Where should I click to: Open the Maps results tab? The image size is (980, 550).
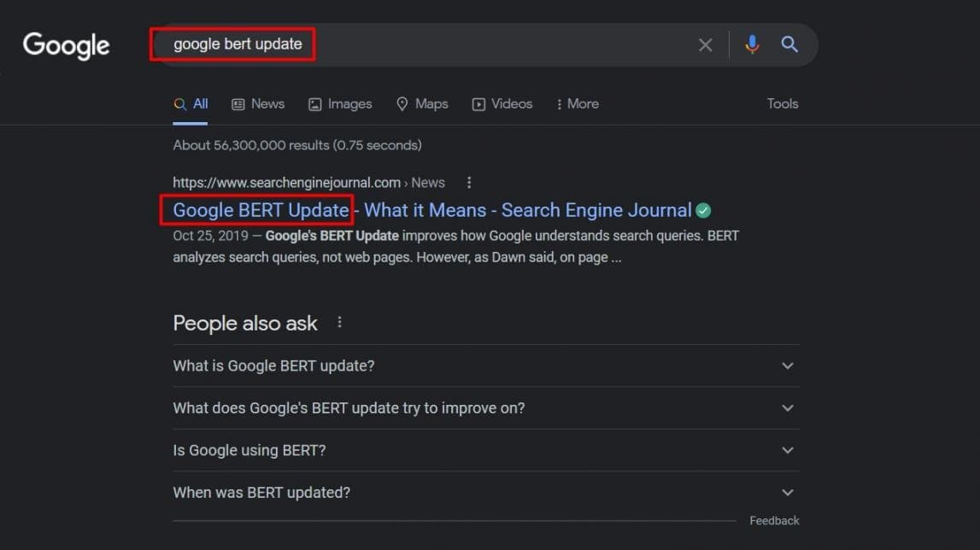coord(422,104)
